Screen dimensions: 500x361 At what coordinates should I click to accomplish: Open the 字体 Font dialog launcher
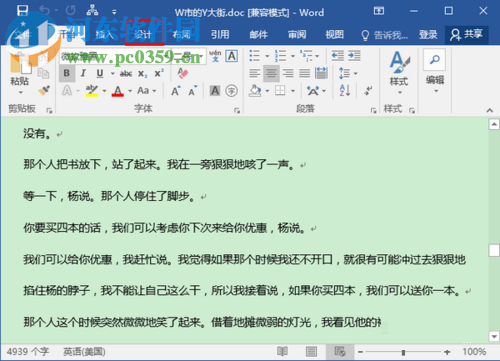[237, 111]
